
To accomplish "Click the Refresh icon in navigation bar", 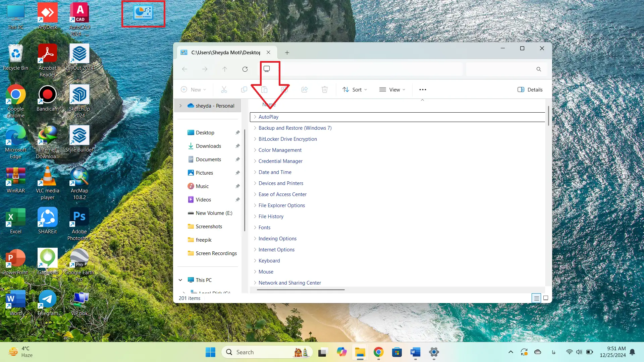I will [245, 69].
